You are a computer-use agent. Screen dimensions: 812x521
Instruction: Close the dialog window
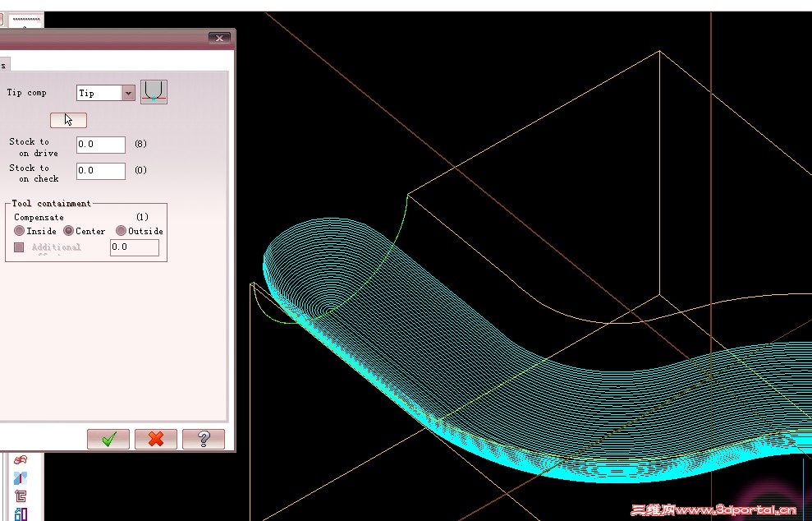[x=219, y=38]
